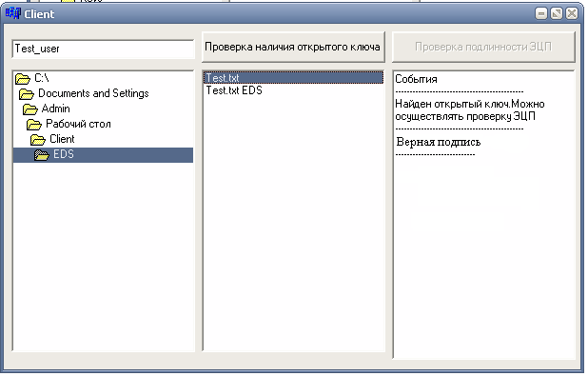Click the Test_user input field

tap(103, 49)
